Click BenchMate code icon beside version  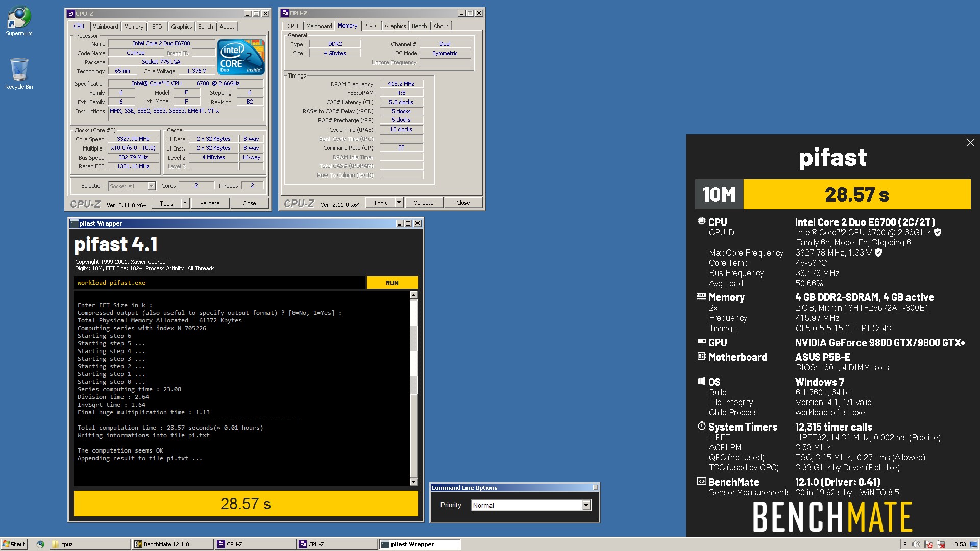tap(702, 481)
